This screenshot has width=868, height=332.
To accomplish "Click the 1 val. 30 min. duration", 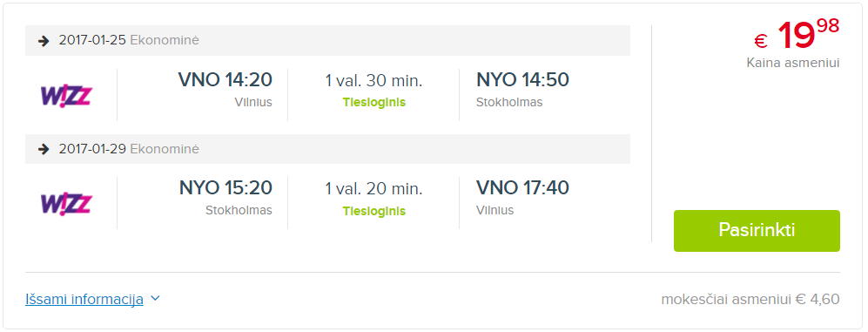I will [373, 81].
